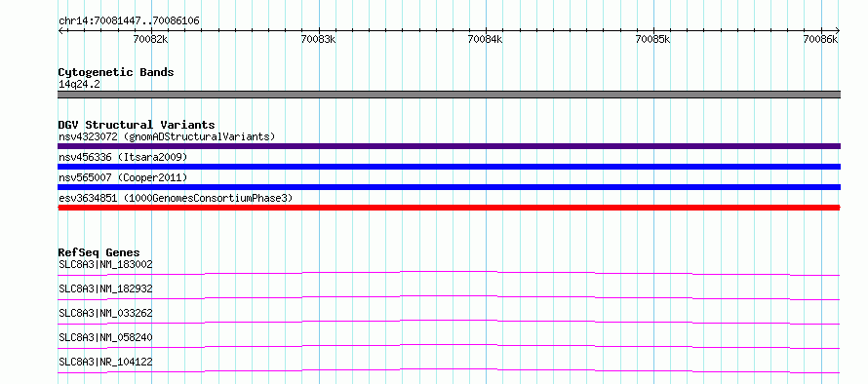Click the right arrow on the ruler
The height and width of the screenshot is (384, 868).
pos(838,31)
